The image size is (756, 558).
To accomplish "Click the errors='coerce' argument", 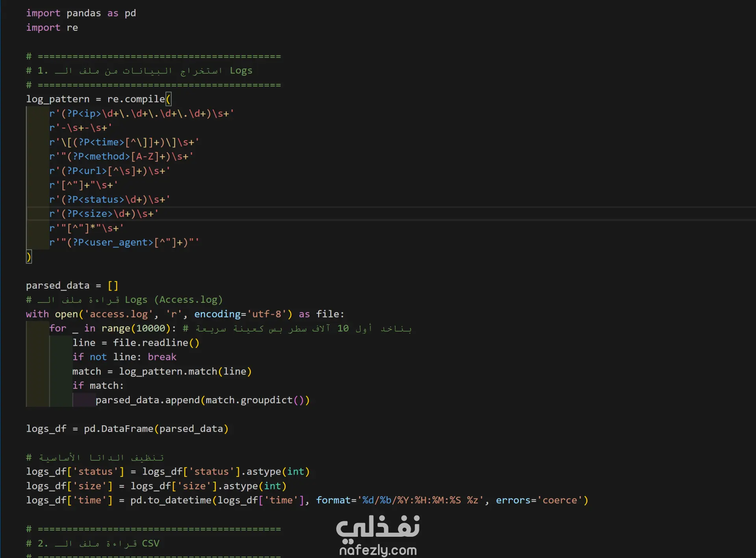I will tap(539, 500).
